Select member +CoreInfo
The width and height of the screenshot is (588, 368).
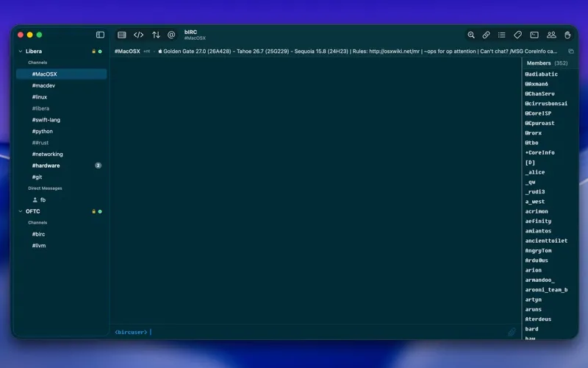tap(539, 152)
